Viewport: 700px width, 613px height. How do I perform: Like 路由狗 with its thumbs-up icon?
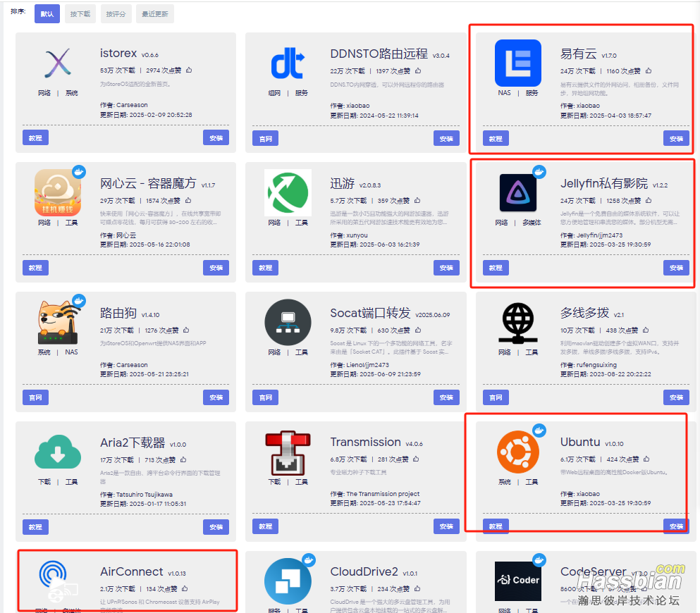click(186, 330)
